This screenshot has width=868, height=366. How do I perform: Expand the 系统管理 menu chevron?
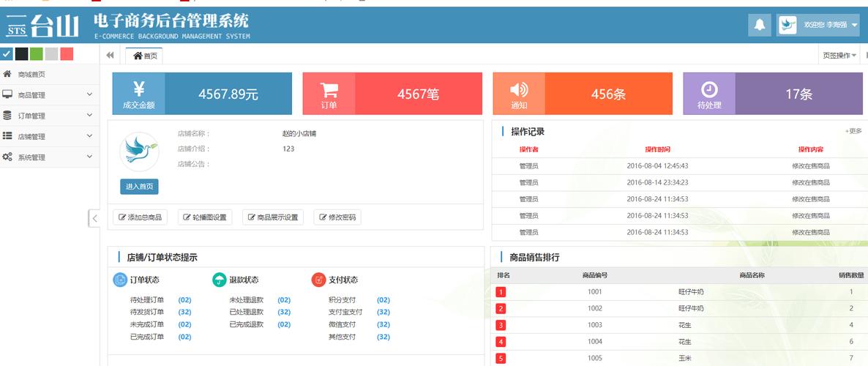pos(90,157)
